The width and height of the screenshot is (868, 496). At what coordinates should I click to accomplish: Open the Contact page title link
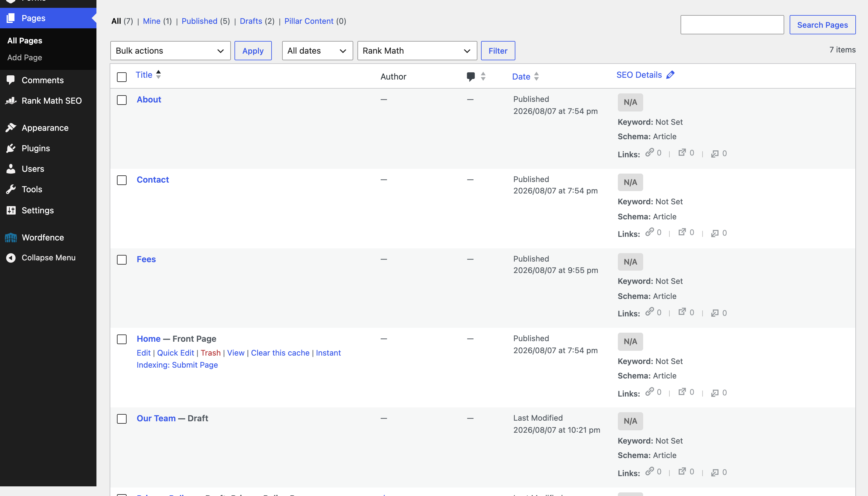[153, 180]
